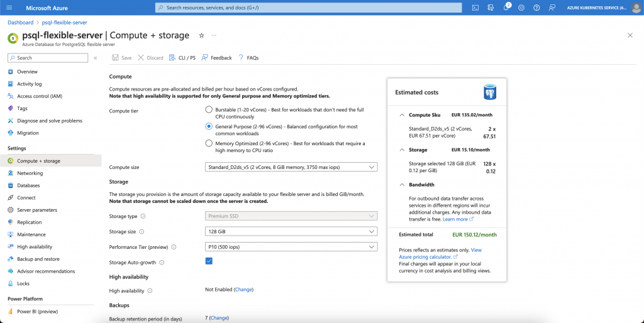Expand Performance Tier dropdown

[291, 247]
